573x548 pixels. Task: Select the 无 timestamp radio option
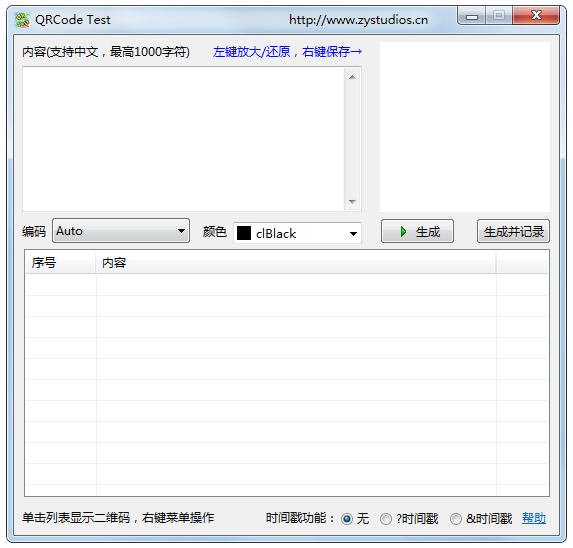point(347,519)
